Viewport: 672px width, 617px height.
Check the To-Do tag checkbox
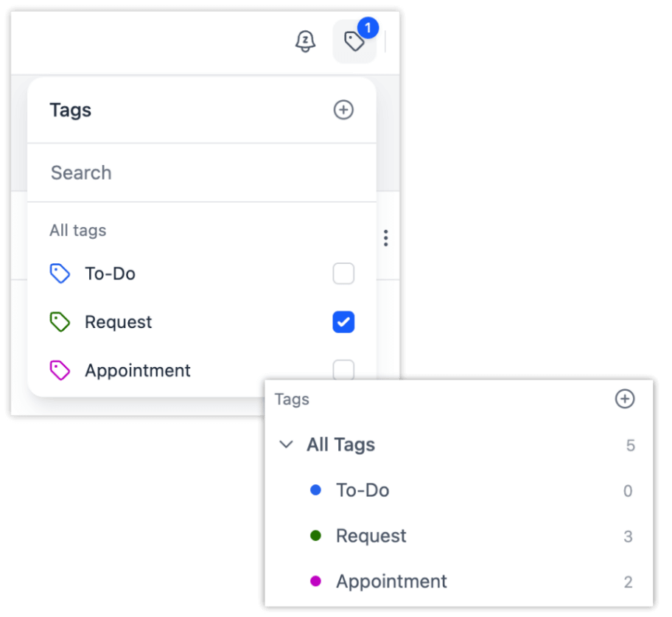click(x=343, y=274)
